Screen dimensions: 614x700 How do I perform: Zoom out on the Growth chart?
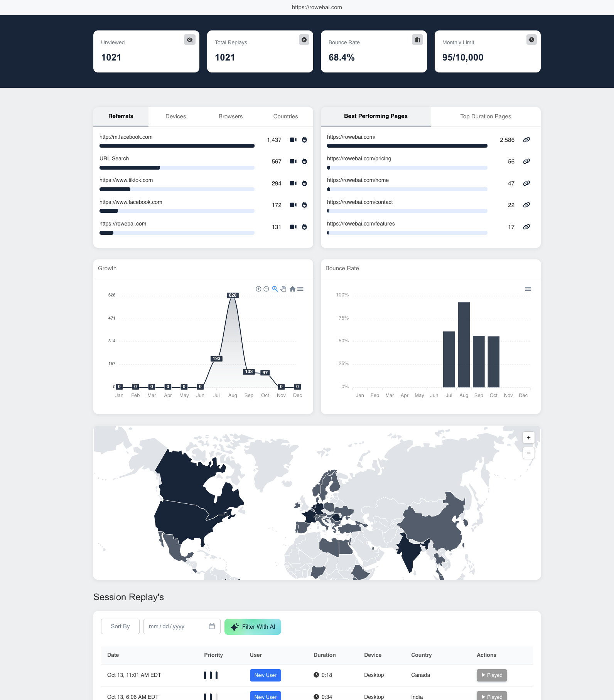(x=266, y=289)
